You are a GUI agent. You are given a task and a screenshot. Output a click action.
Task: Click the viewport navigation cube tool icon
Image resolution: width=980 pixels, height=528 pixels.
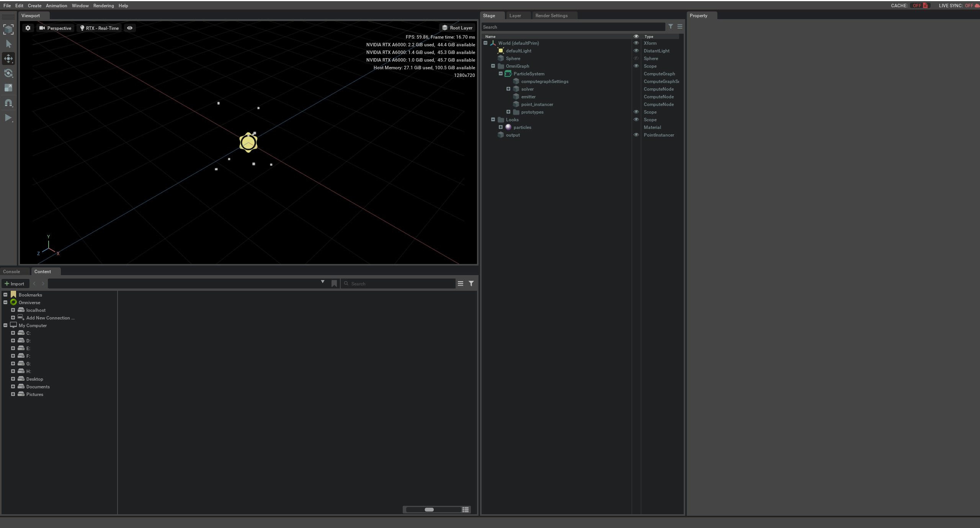click(x=8, y=29)
